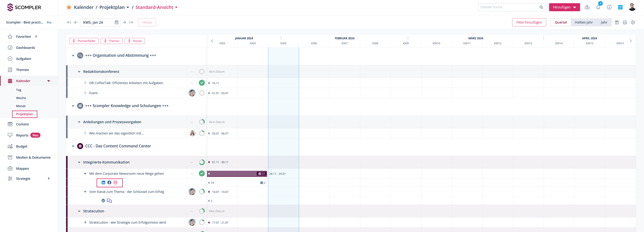Toggle green checkmark of DB CoffeeTalk row
This screenshot has height=232, width=644.
(x=202, y=83)
